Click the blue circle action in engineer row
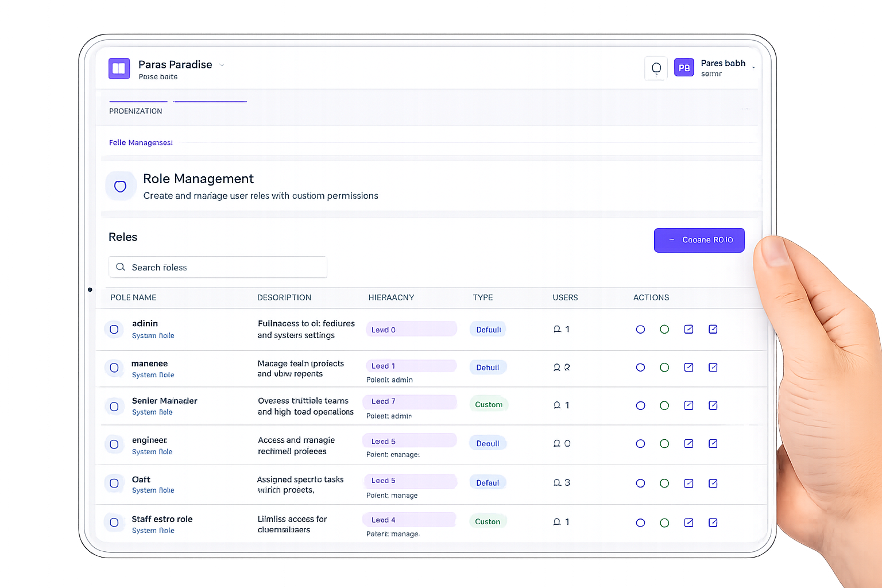Screen dimensions: 882x588 [x=640, y=444]
